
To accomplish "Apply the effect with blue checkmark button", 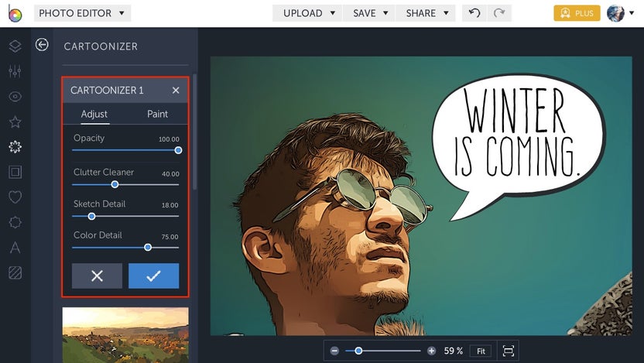I will [153, 276].
